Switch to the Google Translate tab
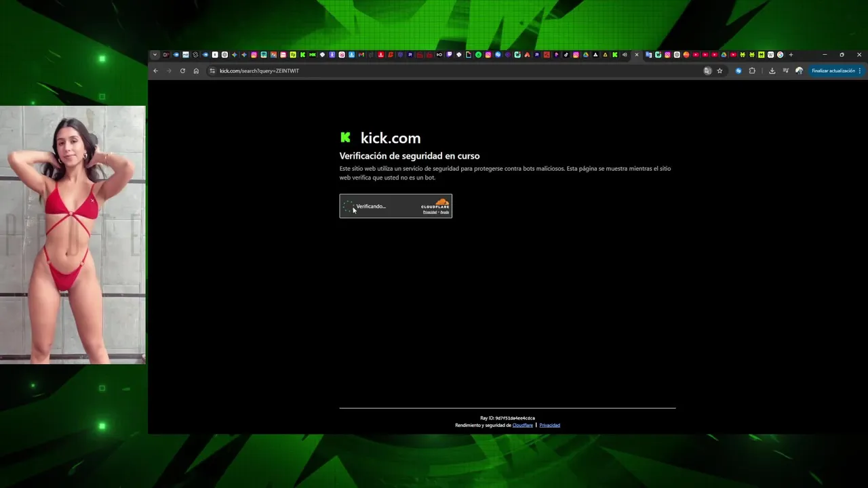868x488 pixels. pos(648,55)
